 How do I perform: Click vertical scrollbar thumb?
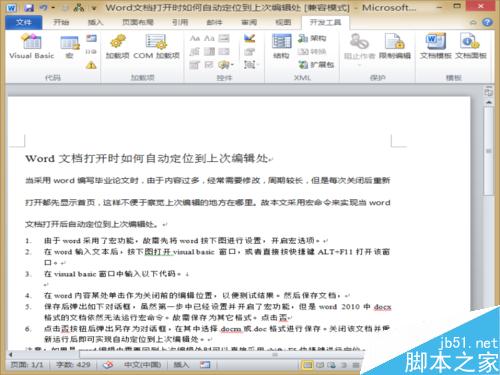pos(489,151)
